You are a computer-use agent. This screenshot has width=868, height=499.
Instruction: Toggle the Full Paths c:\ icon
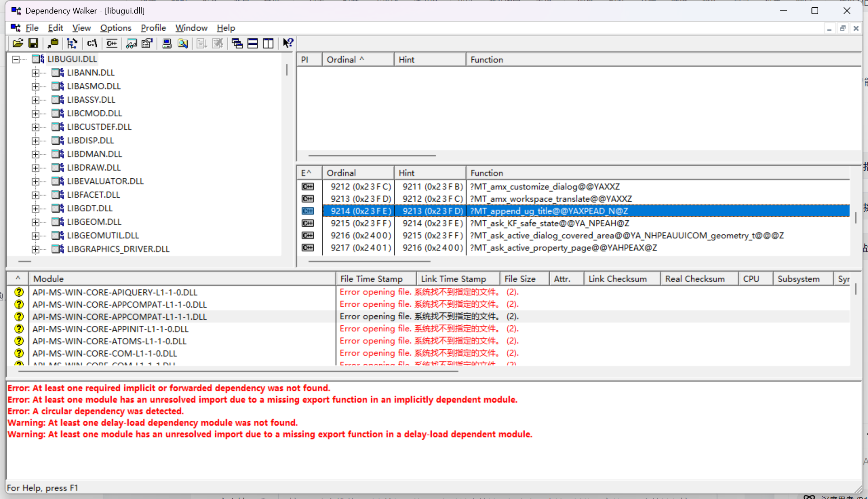[92, 43]
